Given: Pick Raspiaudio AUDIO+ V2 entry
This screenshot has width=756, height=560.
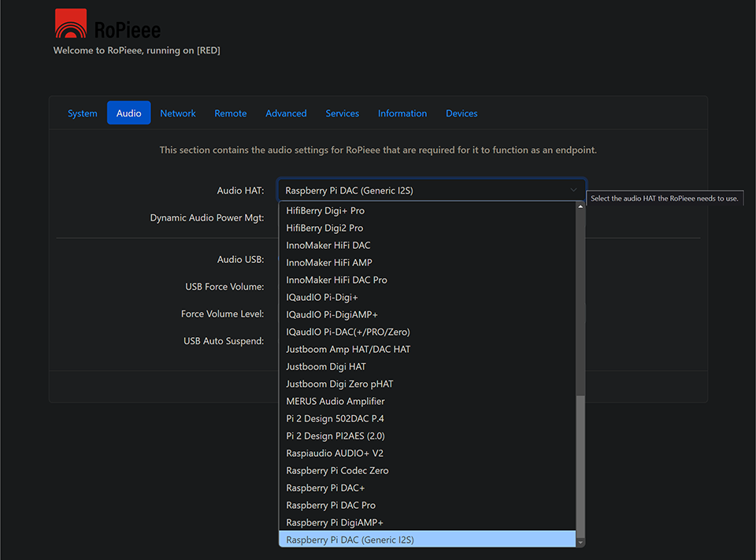Looking at the screenshot, I should pos(335,454).
